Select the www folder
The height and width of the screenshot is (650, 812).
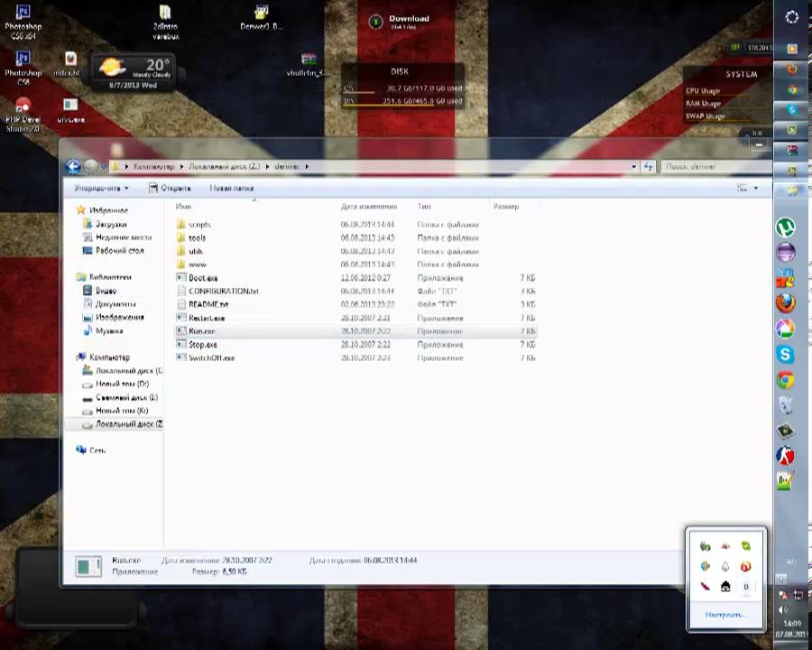point(355,265)
